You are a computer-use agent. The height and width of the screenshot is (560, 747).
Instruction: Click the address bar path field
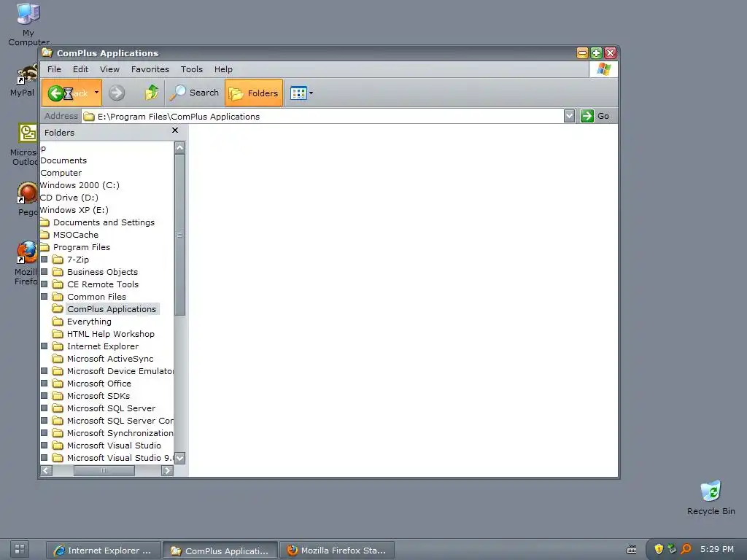(322, 116)
